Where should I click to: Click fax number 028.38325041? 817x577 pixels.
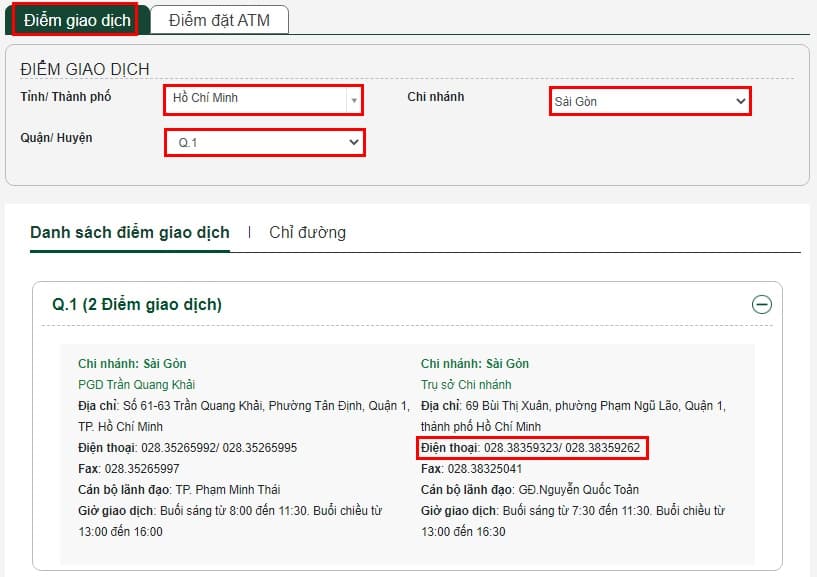coord(483,469)
